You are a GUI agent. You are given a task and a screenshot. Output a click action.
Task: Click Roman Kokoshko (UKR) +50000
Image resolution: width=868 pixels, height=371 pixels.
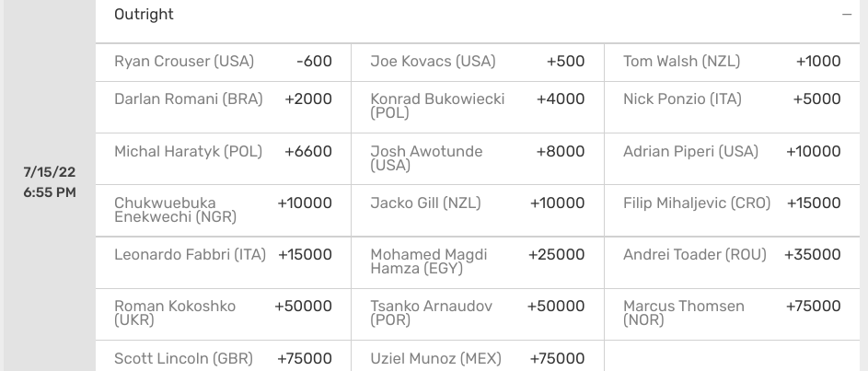point(223,314)
